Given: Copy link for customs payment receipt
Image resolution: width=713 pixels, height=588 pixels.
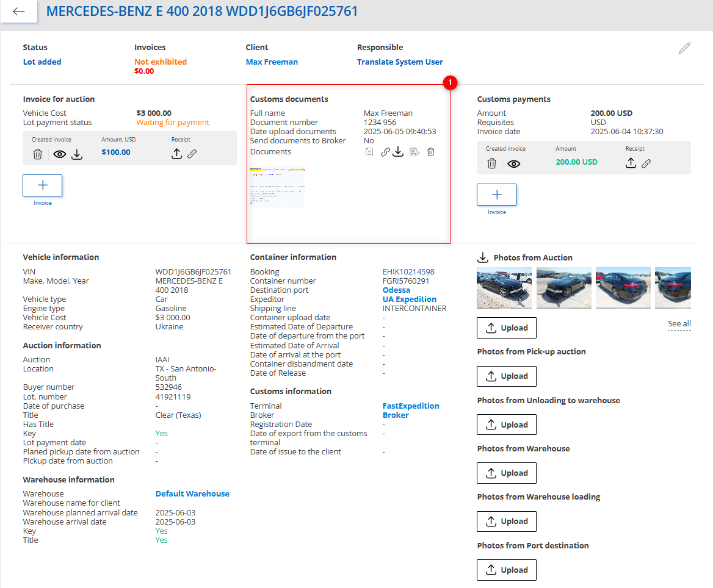Looking at the screenshot, I should pyautogui.click(x=646, y=163).
